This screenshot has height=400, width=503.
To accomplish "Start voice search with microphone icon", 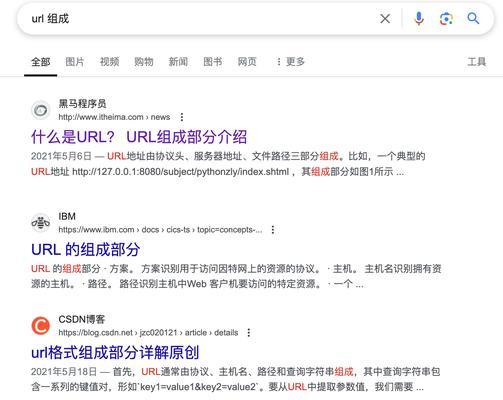I will pyautogui.click(x=419, y=19).
